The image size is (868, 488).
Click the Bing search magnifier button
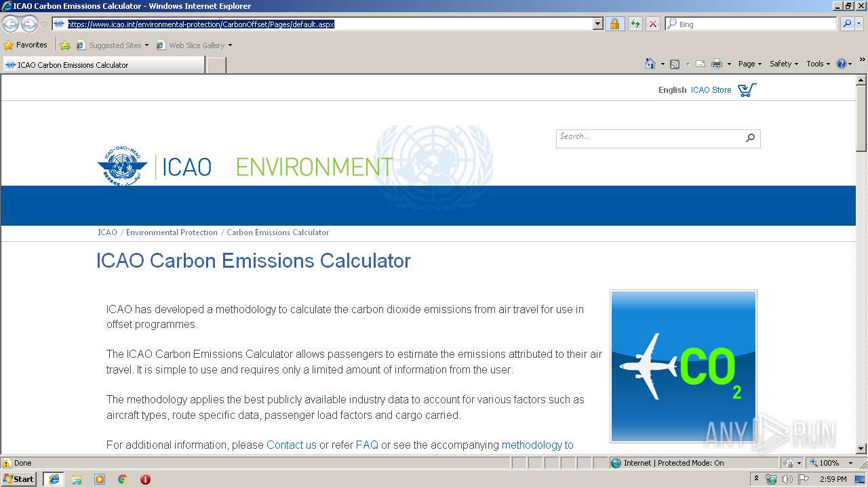(x=846, y=24)
